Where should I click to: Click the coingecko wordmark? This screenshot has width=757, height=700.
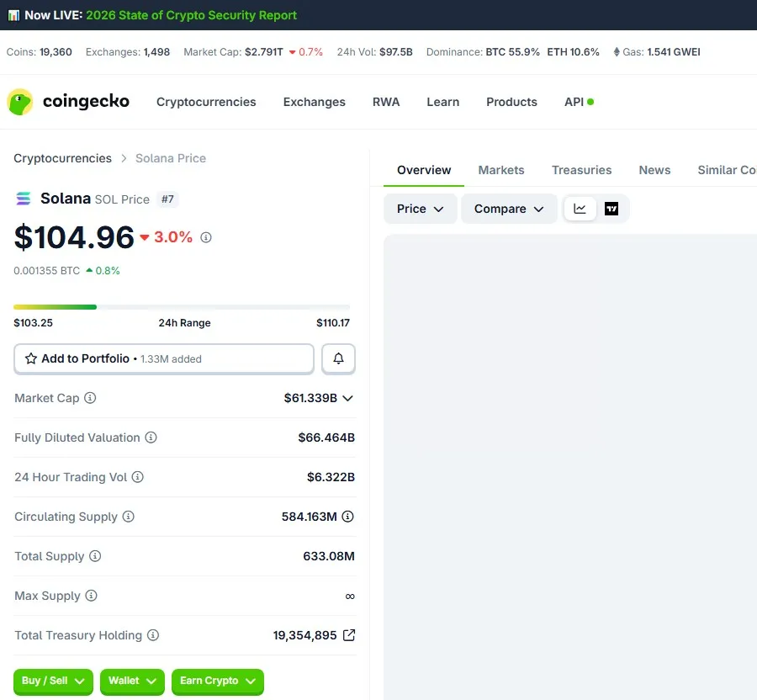86,101
